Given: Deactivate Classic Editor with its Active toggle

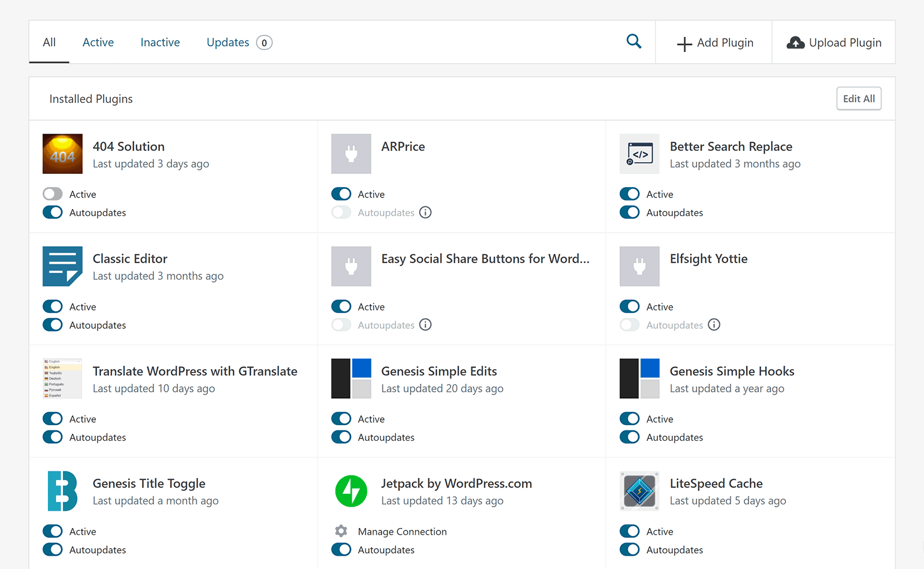Looking at the screenshot, I should [x=53, y=306].
